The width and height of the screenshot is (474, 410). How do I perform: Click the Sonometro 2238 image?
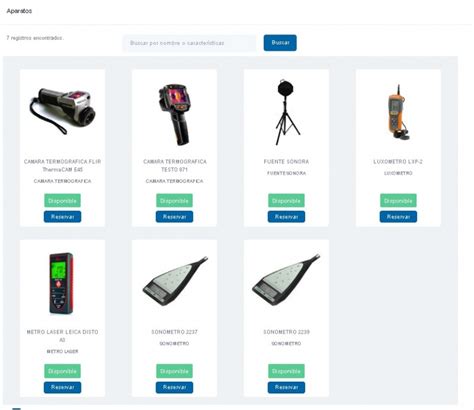(x=286, y=280)
